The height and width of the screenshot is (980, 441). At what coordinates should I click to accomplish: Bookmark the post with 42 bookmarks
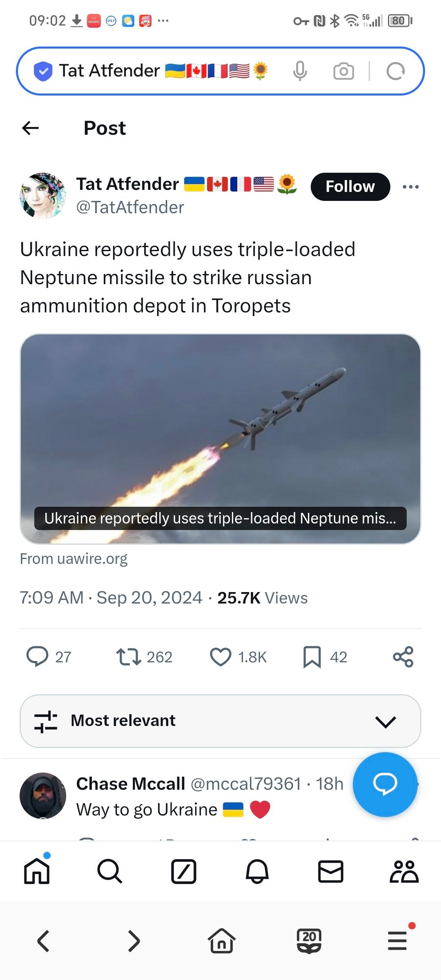coord(312,657)
